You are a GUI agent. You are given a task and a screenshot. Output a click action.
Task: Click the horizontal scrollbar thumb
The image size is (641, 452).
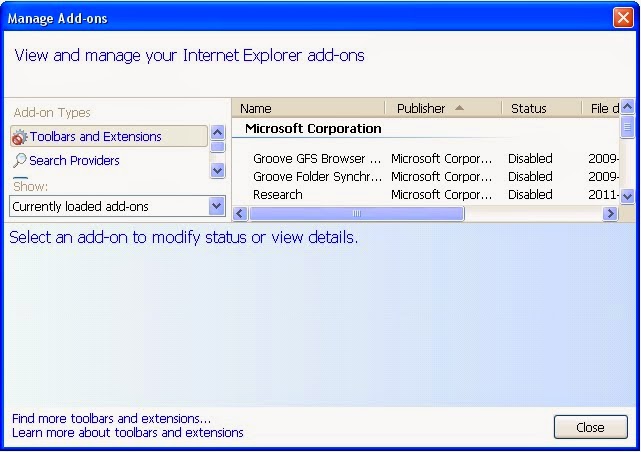click(357, 213)
